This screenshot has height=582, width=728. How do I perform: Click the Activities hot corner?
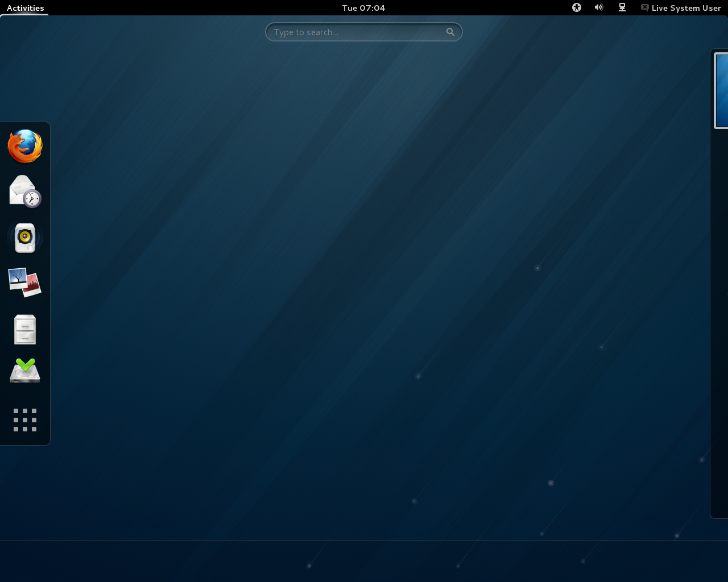[1, 1]
